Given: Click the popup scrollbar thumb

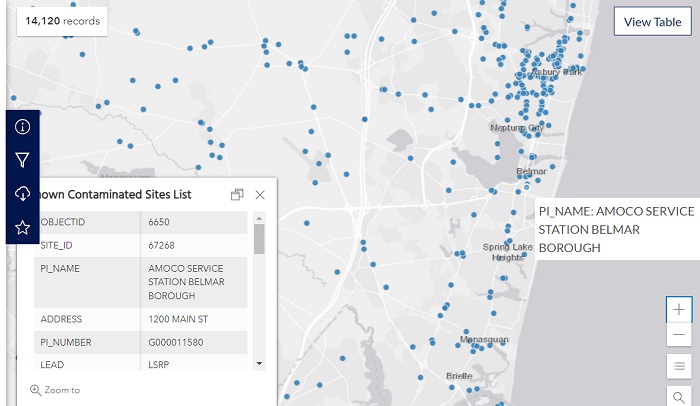Looking at the screenshot, I should [x=259, y=240].
